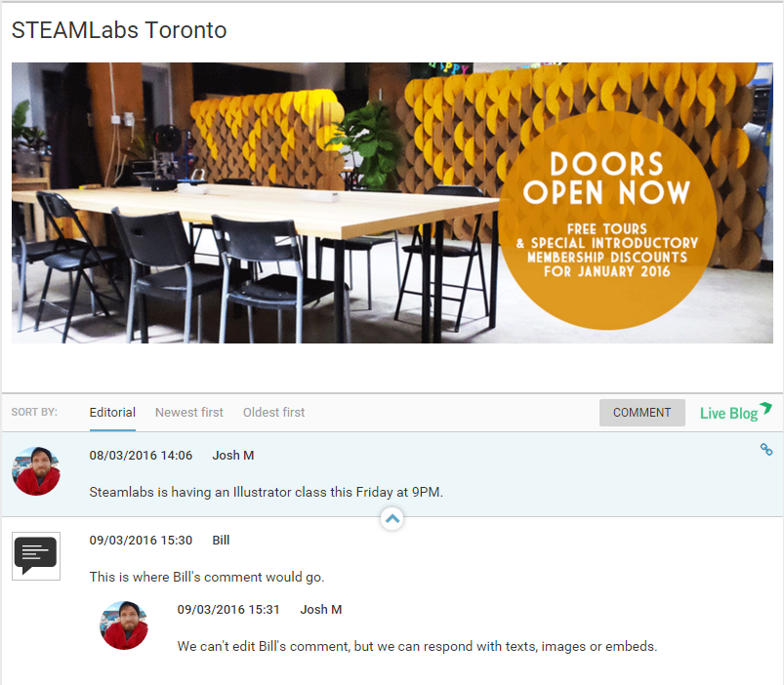Click the Live Blog logo

[x=735, y=412]
